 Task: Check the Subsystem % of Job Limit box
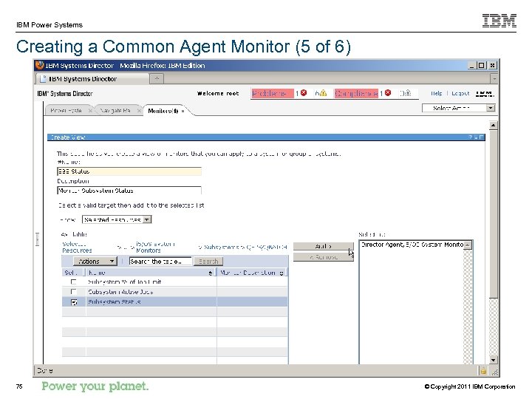pyautogui.click(x=73, y=282)
